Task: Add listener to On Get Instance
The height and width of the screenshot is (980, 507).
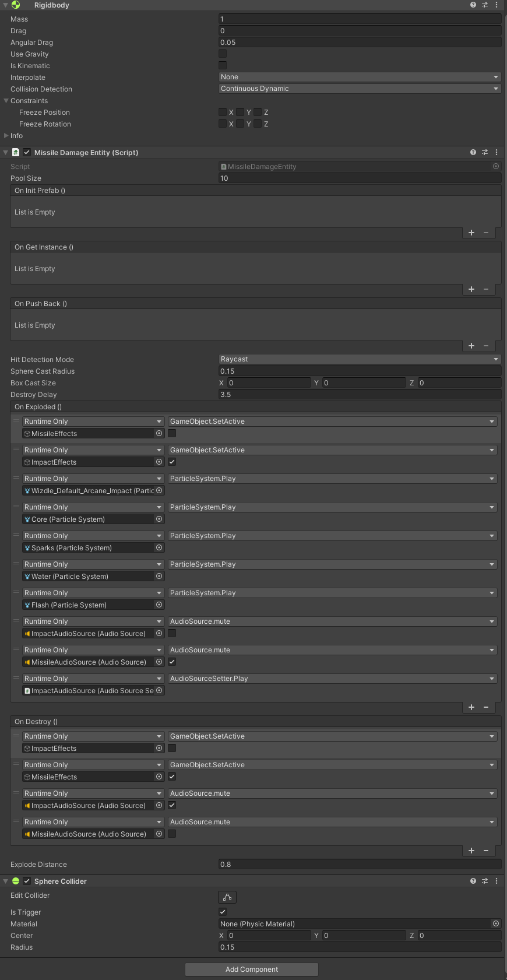Action: (x=471, y=289)
